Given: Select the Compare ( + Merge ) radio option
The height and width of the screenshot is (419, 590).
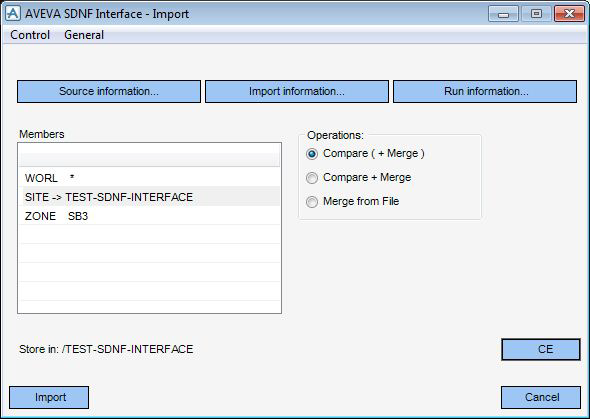Looking at the screenshot, I should tap(312, 154).
